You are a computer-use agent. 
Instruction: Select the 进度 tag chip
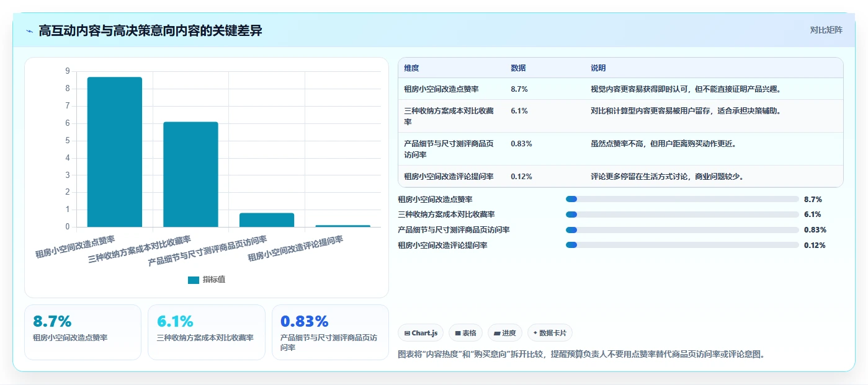tap(504, 333)
